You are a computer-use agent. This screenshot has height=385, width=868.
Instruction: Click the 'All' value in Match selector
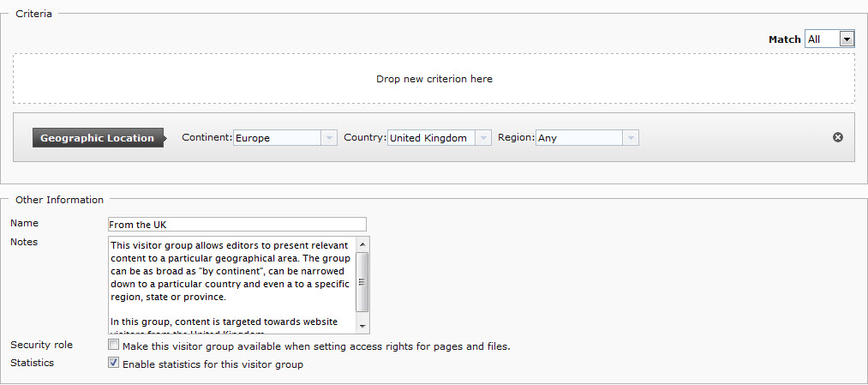(822, 39)
